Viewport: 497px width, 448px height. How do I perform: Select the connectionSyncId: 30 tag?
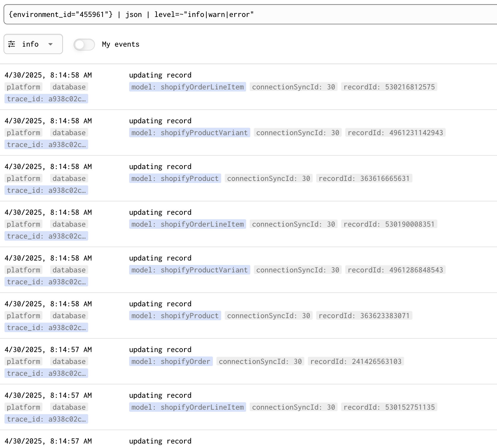(294, 87)
